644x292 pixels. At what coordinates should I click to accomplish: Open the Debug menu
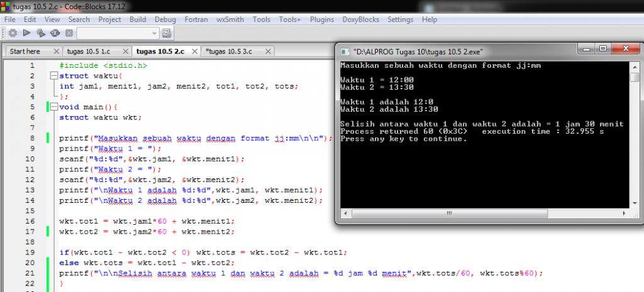pos(165,19)
